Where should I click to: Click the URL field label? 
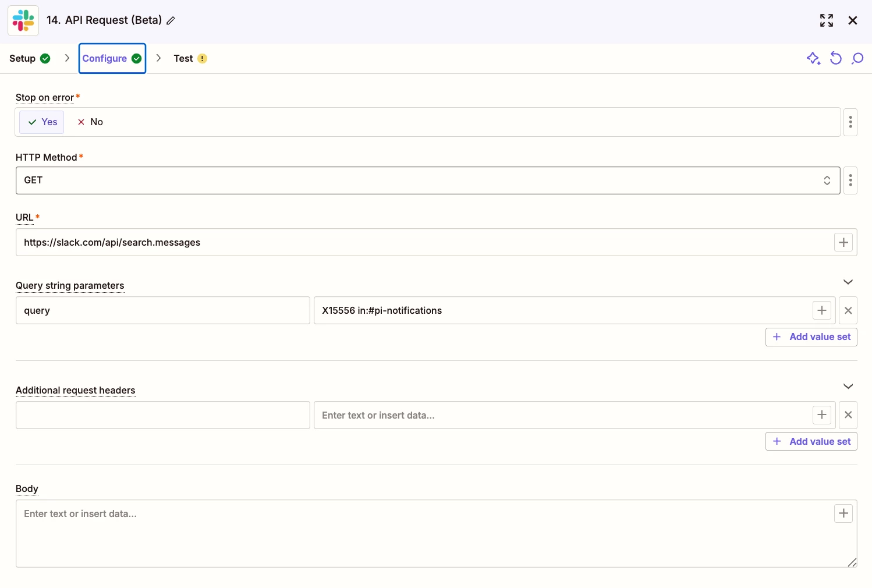(24, 217)
